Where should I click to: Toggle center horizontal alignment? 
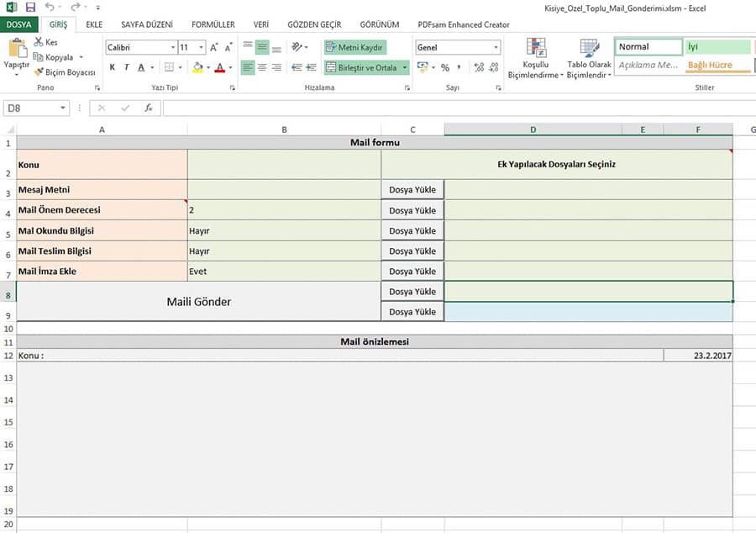262,67
